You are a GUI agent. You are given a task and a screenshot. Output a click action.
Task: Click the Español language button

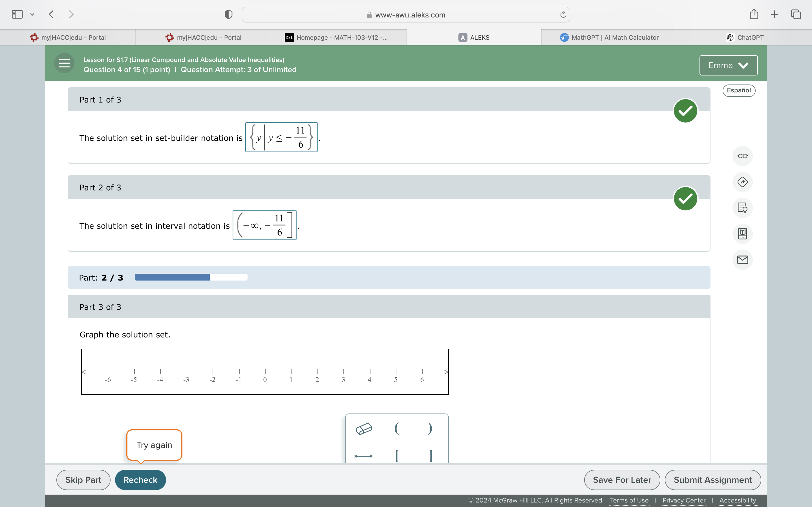[739, 90]
